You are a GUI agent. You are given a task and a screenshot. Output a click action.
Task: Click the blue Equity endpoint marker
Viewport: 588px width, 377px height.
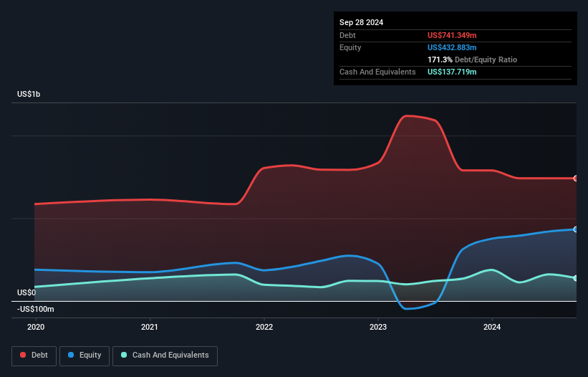pos(576,229)
